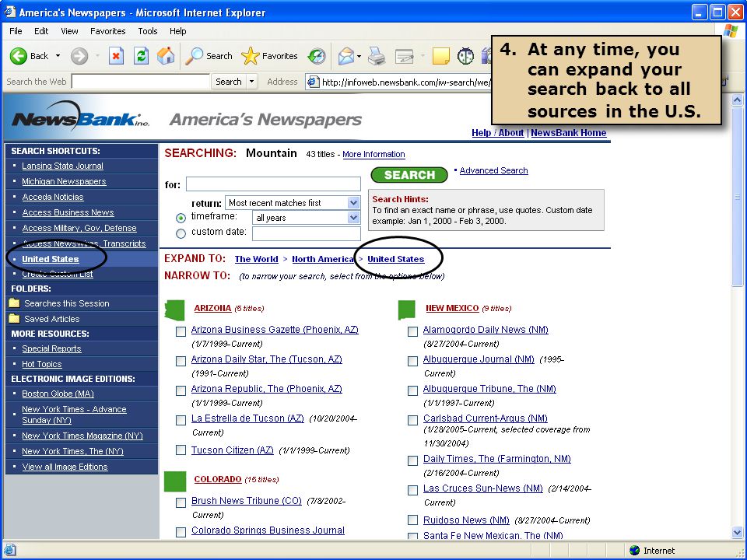Open the NewsBank Home link
Image resolution: width=747 pixels, height=560 pixels.
point(568,133)
